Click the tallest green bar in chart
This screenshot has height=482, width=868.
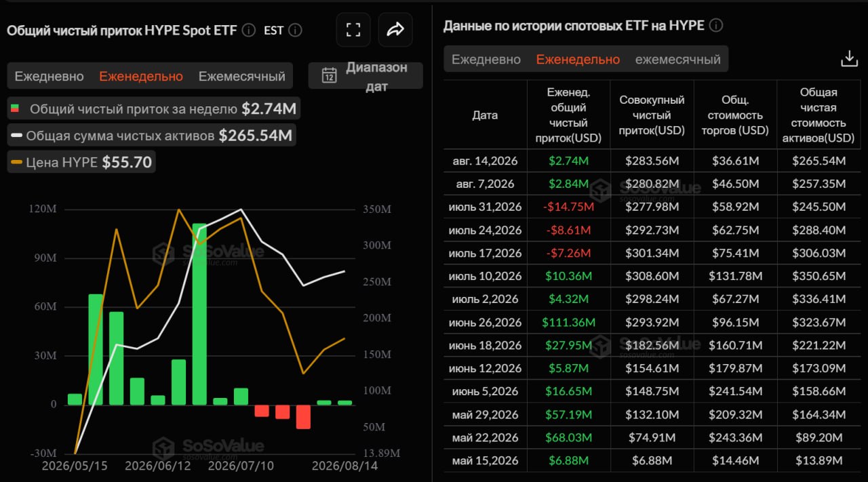click(199, 314)
